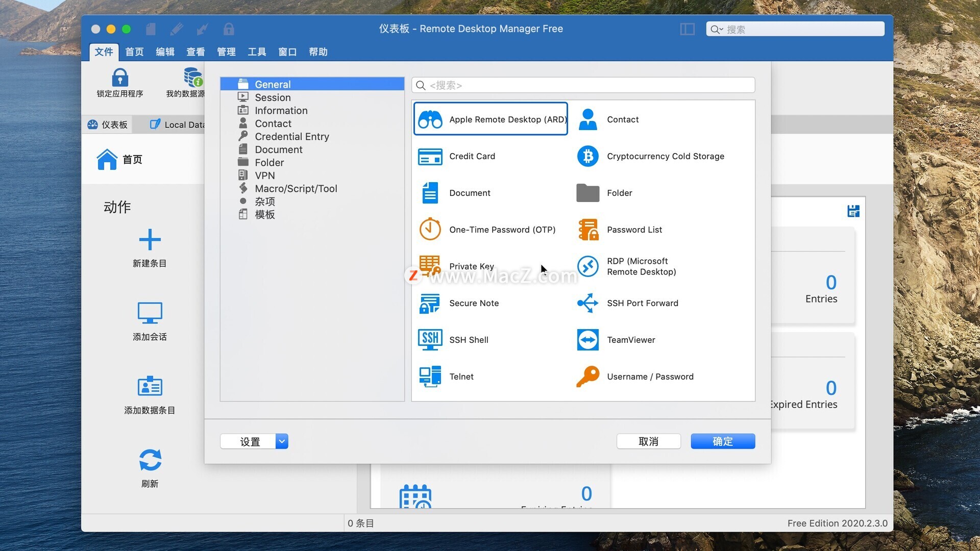Click the refresh icon in actions
Image resolution: width=980 pixels, height=551 pixels.
(150, 460)
